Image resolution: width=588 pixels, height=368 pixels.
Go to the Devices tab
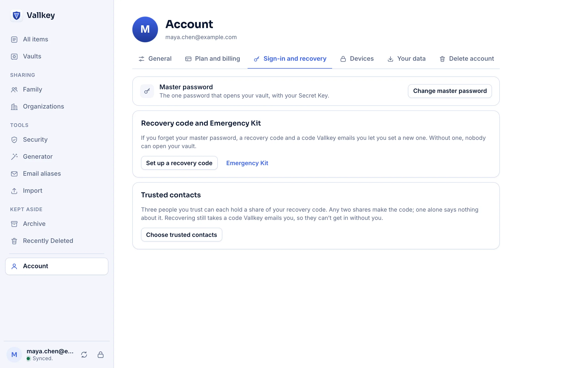[x=357, y=59]
